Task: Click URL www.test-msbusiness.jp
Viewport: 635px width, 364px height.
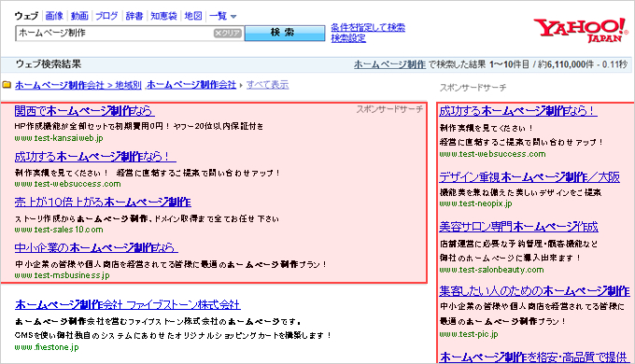Action: click(x=62, y=275)
